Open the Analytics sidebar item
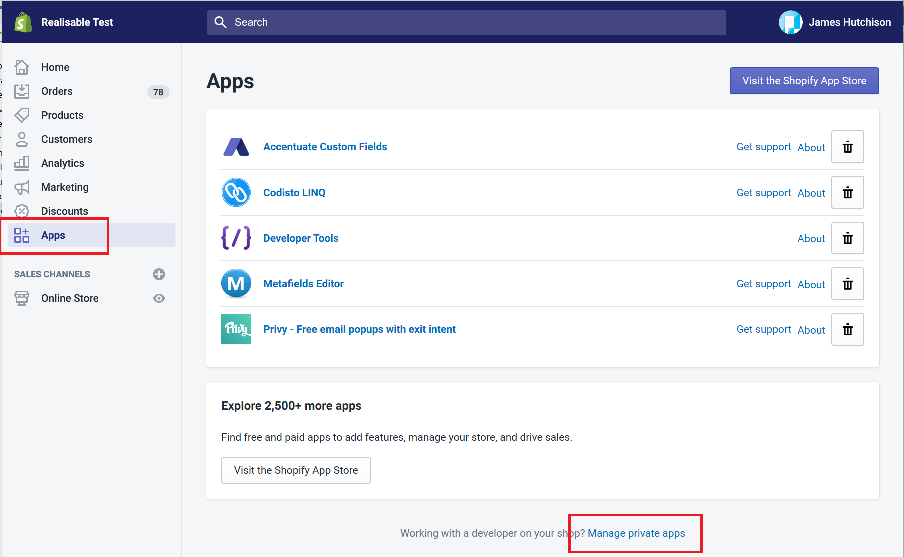904x557 pixels. tap(62, 163)
